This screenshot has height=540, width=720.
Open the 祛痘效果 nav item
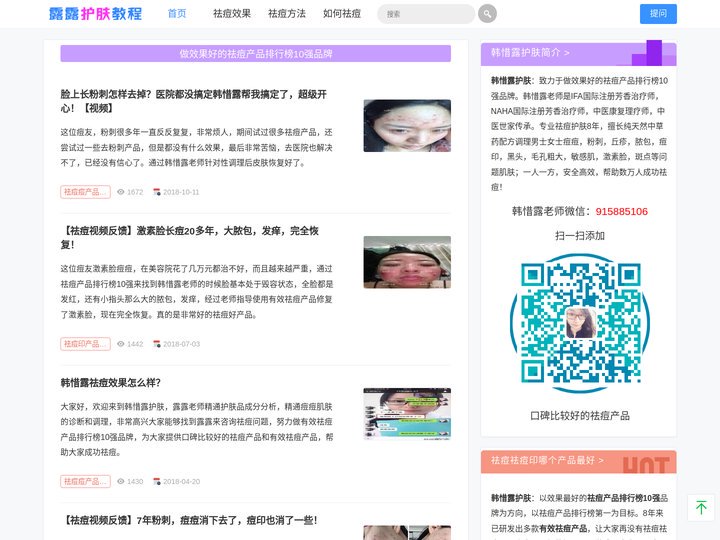tap(232, 14)
